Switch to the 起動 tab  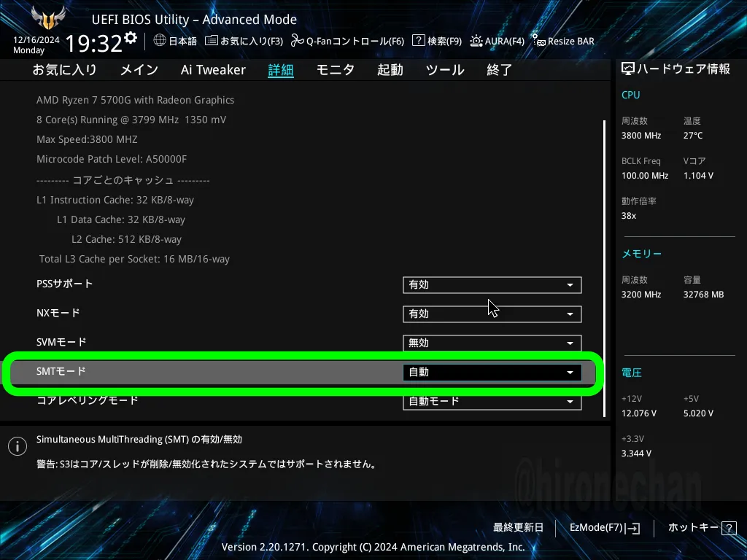click(x=390, y=70)
